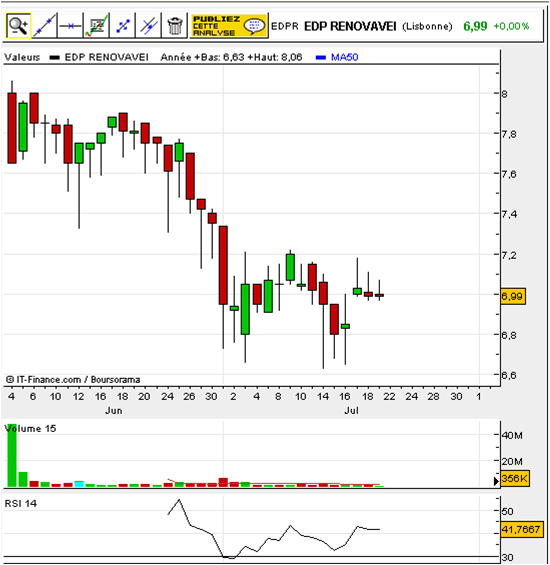This screenshot has height=565, width=550.
Task: Click the 20M volume axis label
Action: tap(512, 461)
